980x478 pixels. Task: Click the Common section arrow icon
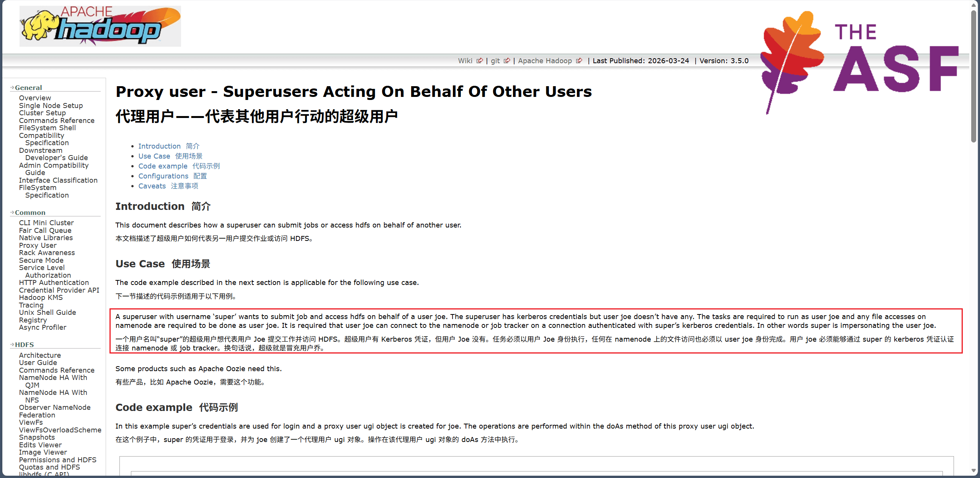tap(12, 213)
